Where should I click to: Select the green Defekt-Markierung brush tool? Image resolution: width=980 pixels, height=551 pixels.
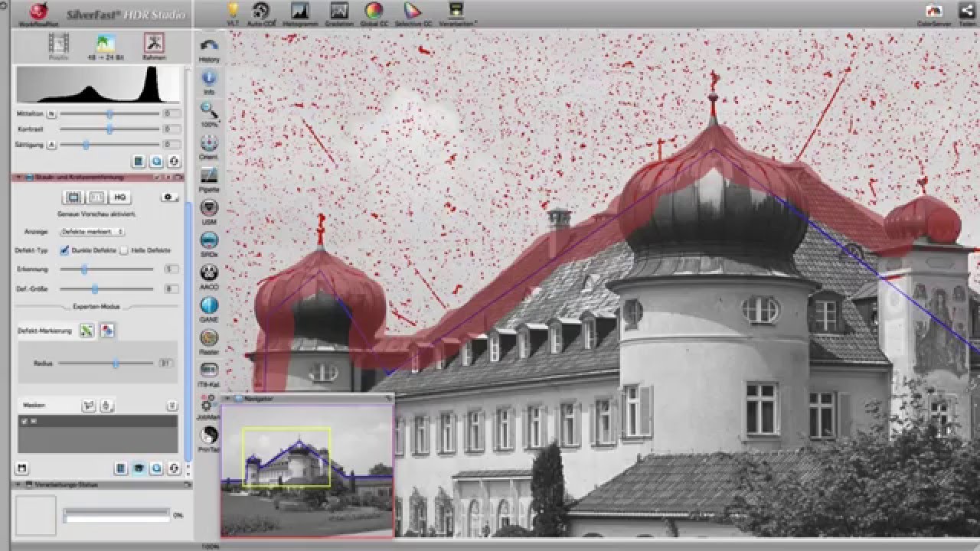tap(87, 331)
